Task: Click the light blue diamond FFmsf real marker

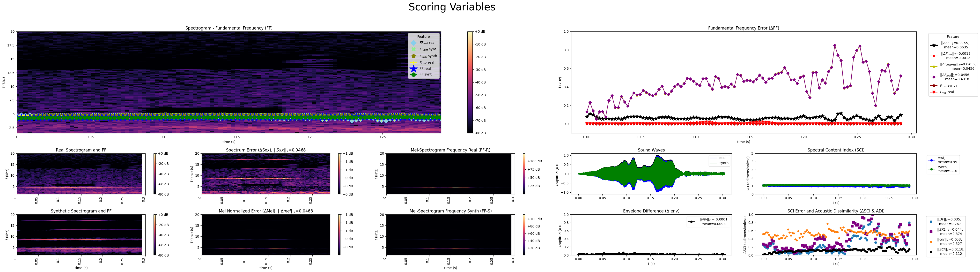Action: click(413, 43)
